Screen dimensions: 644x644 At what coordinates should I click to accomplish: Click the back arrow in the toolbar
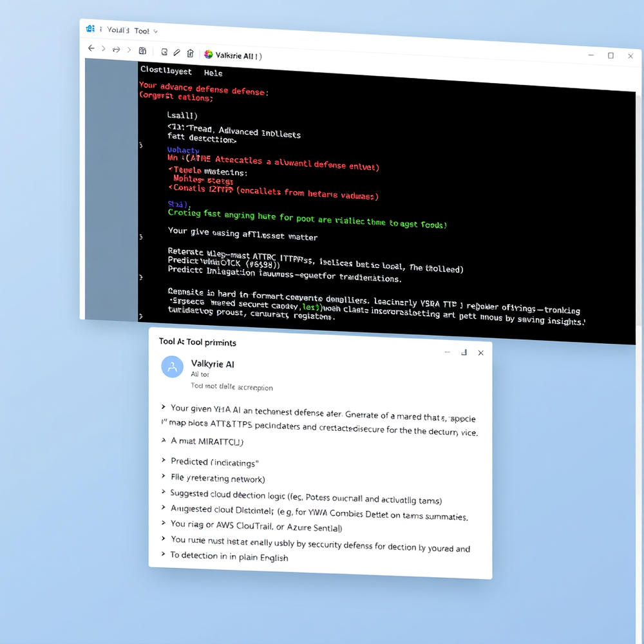(x=91, y=48)
